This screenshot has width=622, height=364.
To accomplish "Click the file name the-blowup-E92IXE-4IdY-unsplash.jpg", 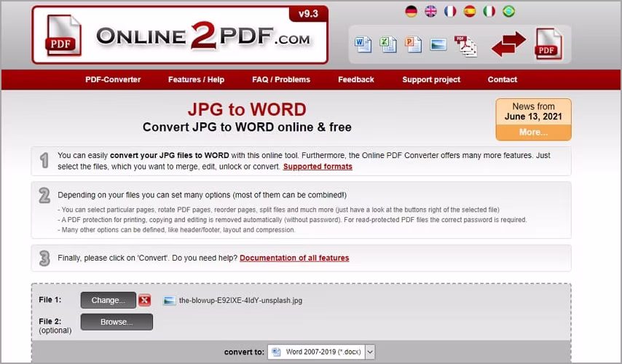I will [240, 301].
